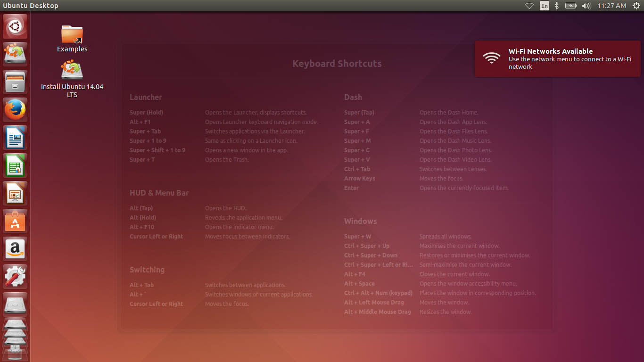Click the HUD & Menu Bar heading

coord(159,193)
